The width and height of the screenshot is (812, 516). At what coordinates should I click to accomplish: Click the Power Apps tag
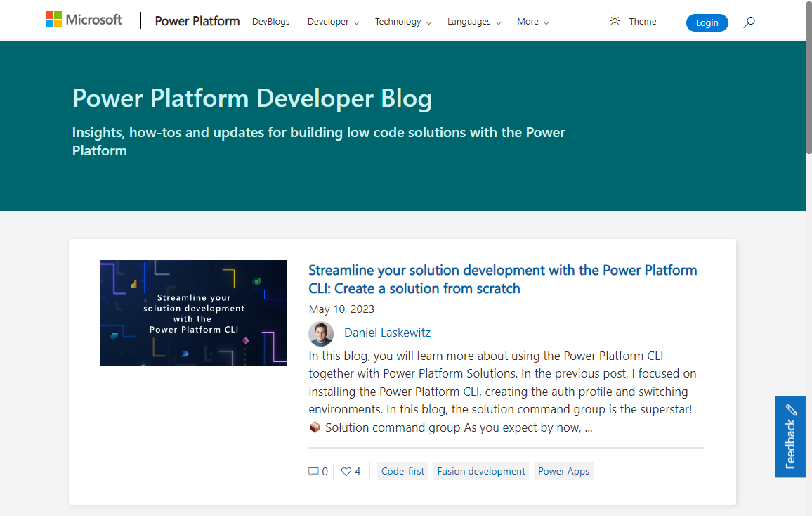point(563,471)
